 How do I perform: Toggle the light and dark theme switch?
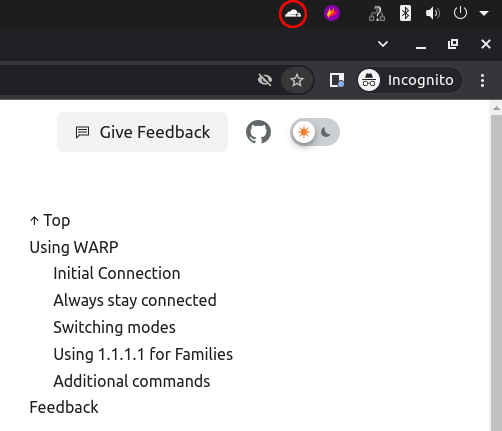(315, 132)
